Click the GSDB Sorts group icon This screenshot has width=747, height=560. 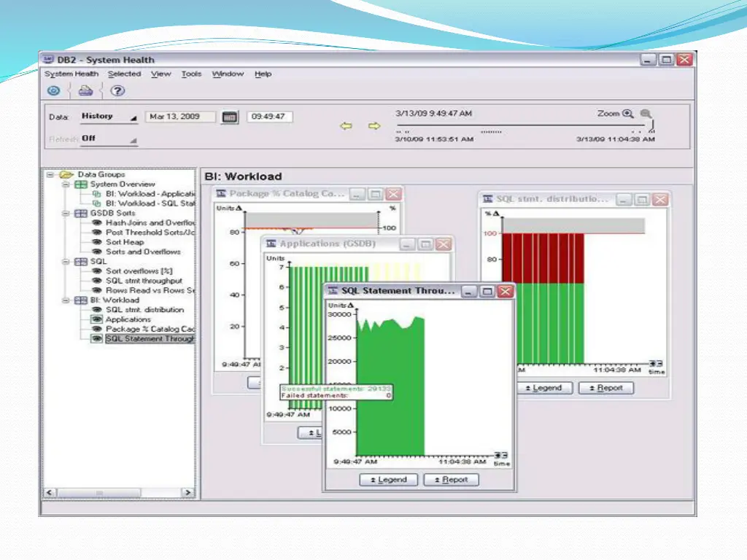click(81, 214)
